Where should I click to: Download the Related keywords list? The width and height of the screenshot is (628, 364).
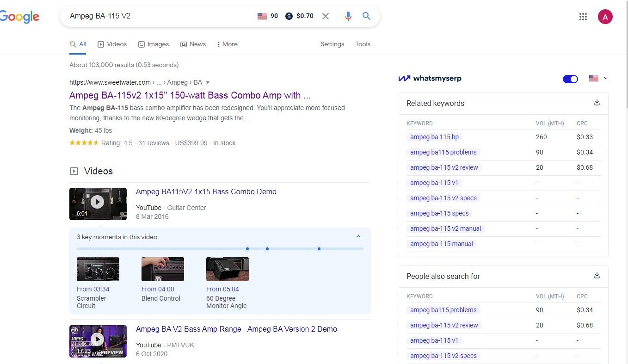pos(597,103)
